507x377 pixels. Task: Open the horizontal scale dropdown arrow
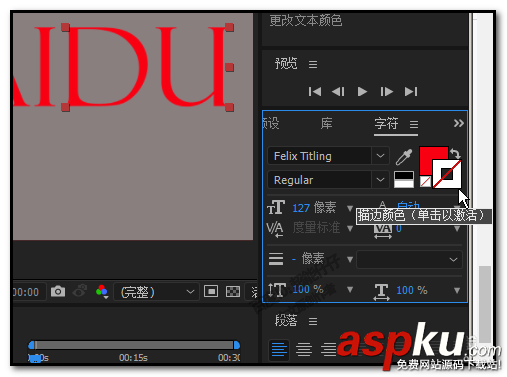pyautogui.click(x=457, y=291)
